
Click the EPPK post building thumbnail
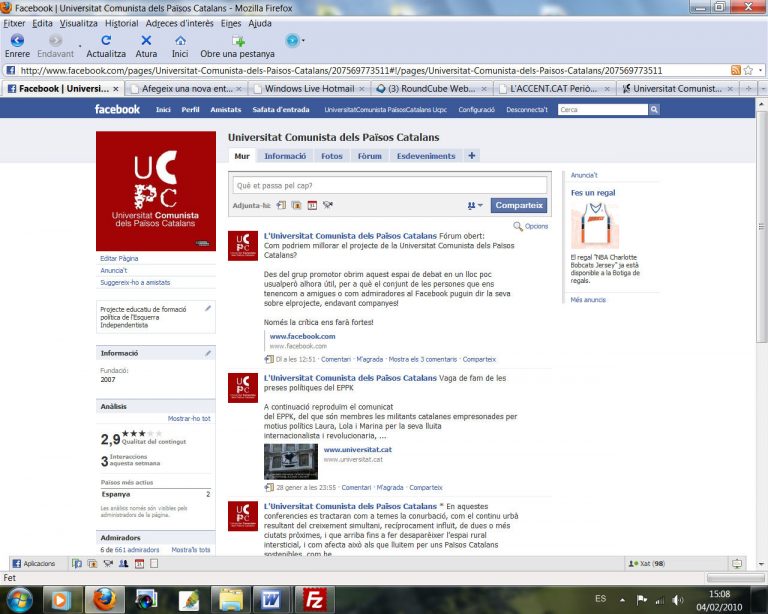291,461
